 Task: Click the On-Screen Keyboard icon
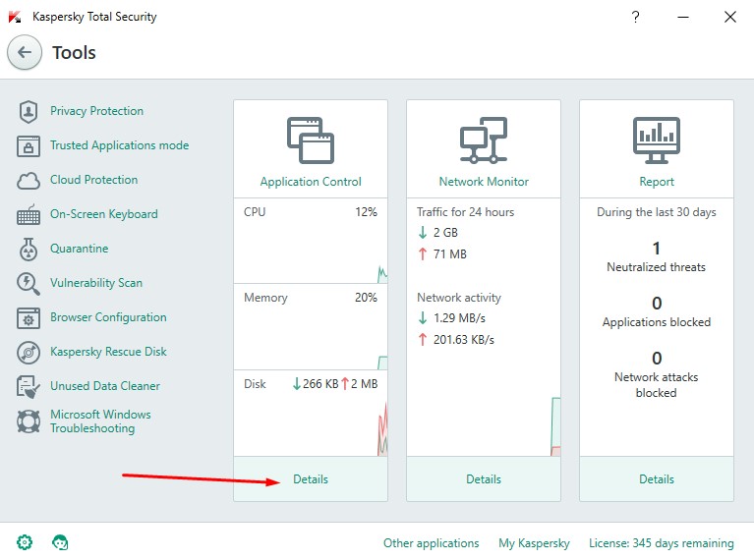click(29, 215)
